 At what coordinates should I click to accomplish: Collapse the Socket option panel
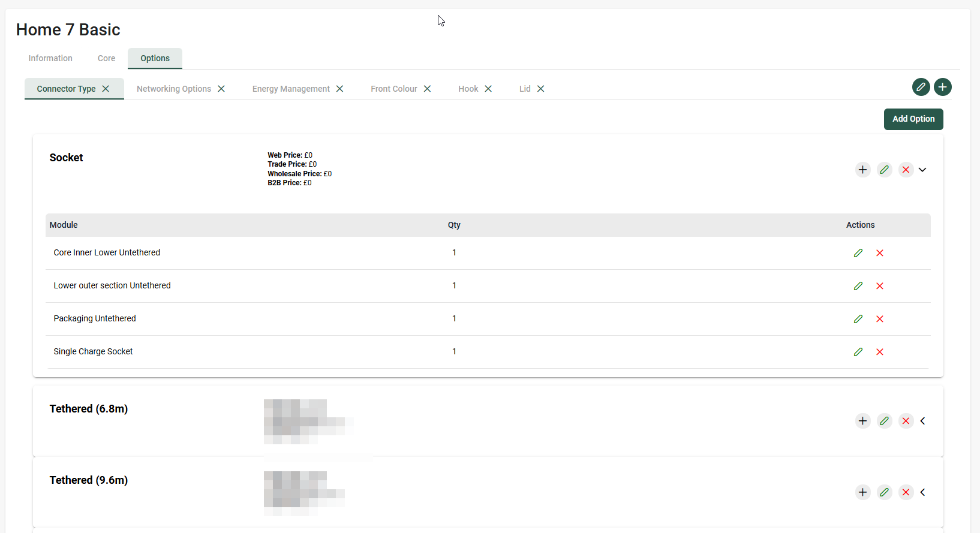pos(922,170)
